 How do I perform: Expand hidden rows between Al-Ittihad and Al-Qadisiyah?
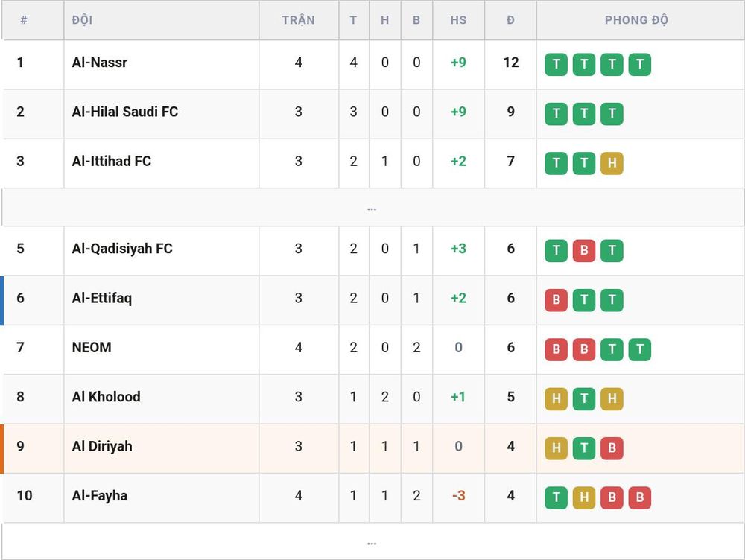(x=372, y=208)
